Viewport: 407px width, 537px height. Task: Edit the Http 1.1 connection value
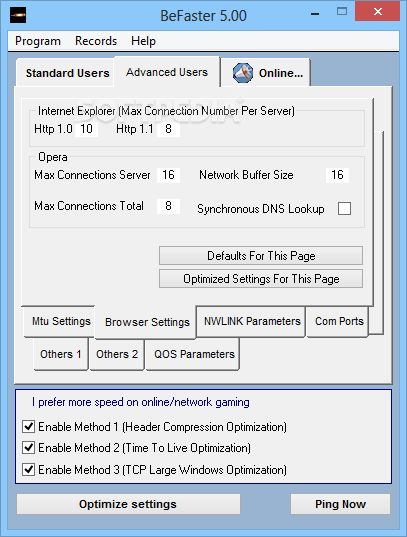[168, 129]
